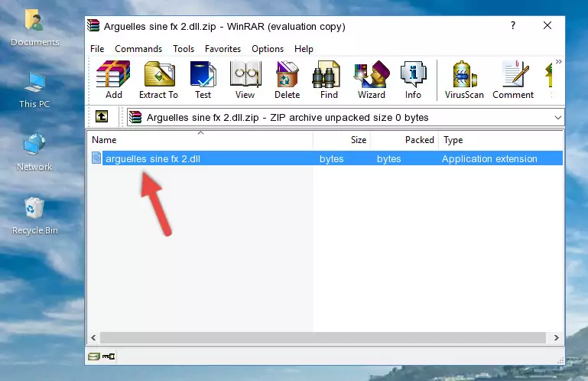The image size is (588, 381).
Task: Click the horizontal scrollbar right arrow
Action: click(556, 338)
